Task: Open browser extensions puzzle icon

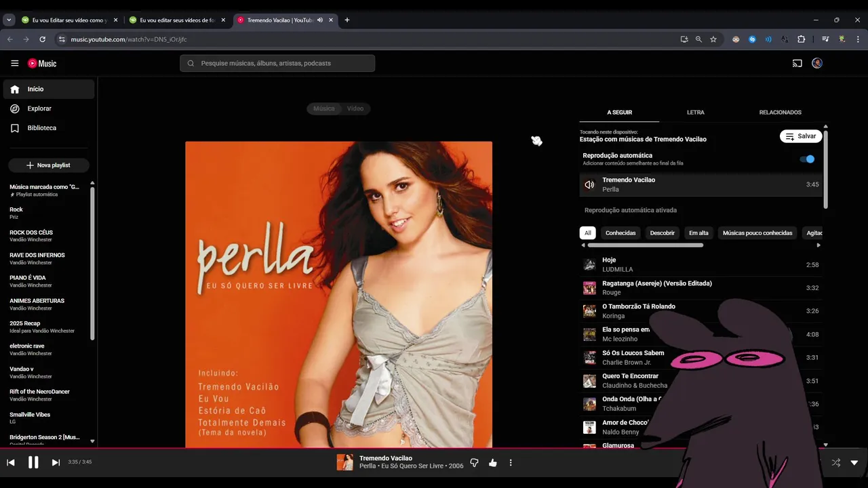Action: (801, 39)
